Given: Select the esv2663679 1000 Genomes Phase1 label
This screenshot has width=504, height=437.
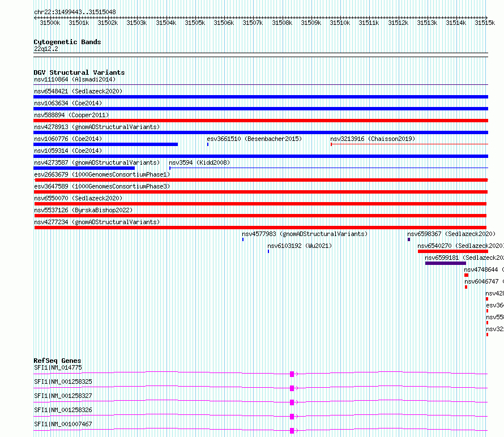Looking at the screenshot, I should (x=101, y=174).
